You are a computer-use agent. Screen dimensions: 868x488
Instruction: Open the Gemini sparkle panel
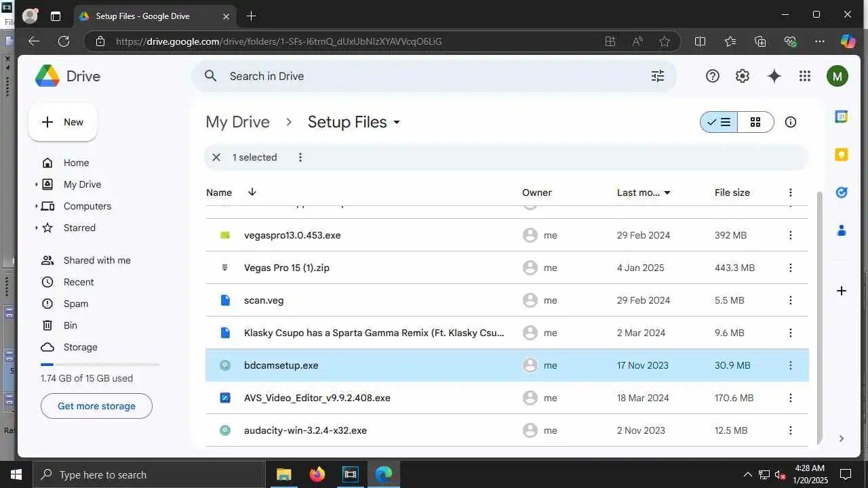[774, 76]
